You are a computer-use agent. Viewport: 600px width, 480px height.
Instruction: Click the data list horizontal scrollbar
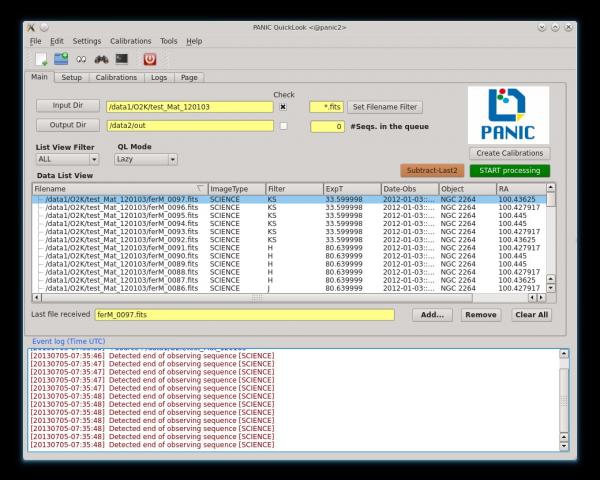pos(256,297)
